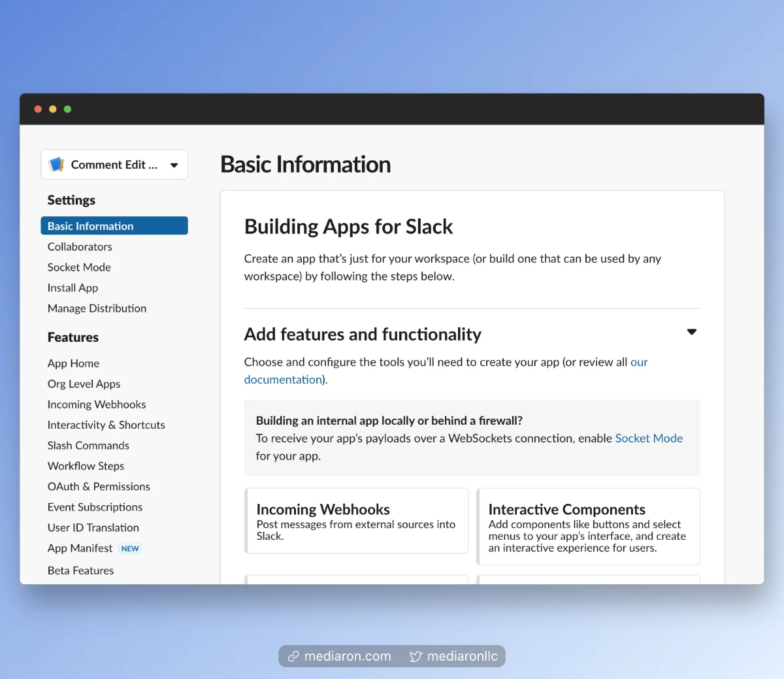Image resolution: width=784 pixels, height=679 pixels.
Task: Click the Building Apps for Slack heading
Action: point(348,227)
